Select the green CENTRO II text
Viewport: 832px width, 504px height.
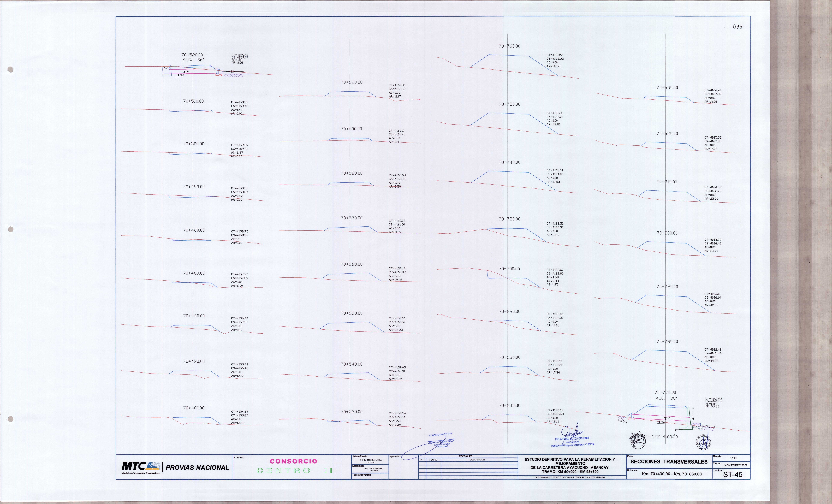[294, 471]
